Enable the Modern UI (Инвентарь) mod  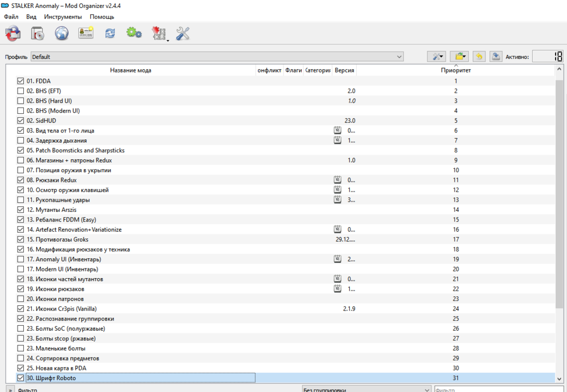(21, 269)
